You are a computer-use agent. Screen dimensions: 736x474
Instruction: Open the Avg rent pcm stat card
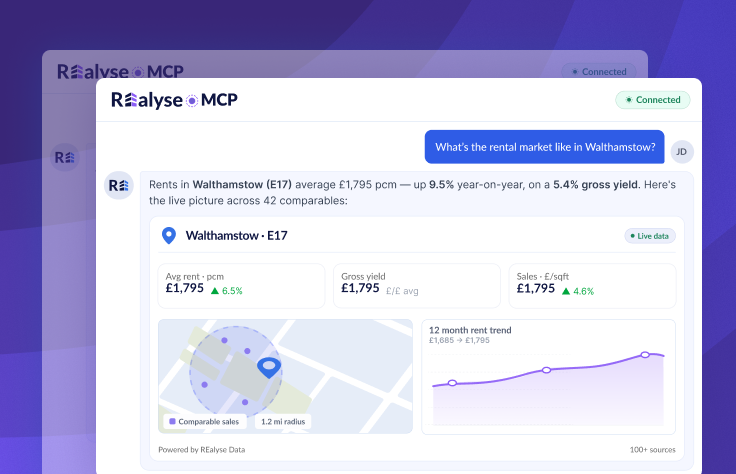pos(241,286)
